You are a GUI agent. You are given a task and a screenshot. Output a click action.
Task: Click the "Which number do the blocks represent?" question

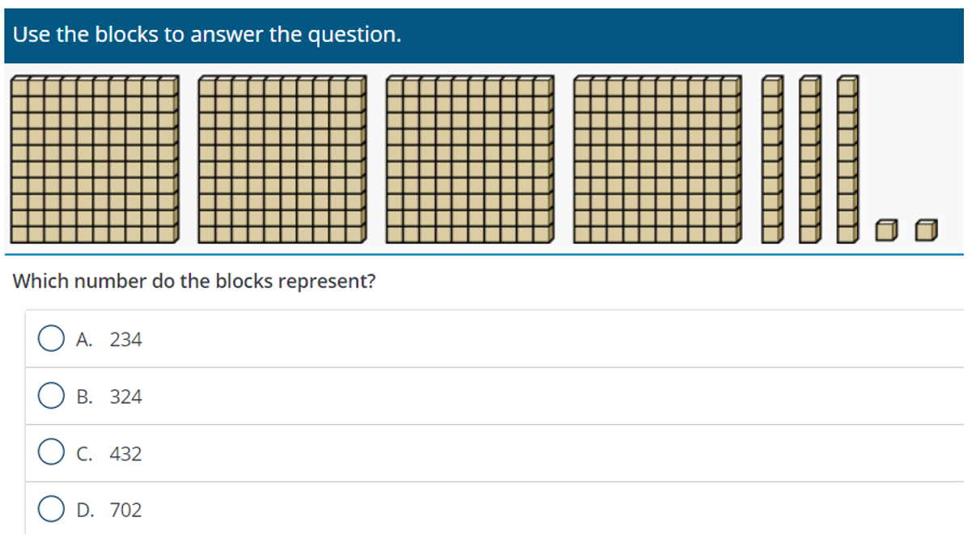click(194, 282)
